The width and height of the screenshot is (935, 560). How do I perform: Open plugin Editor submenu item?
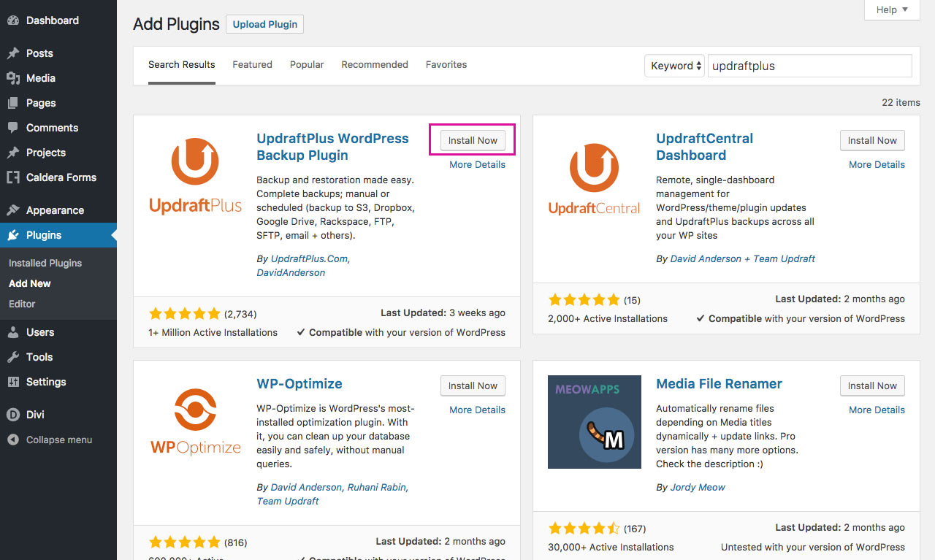pos(22,304)
